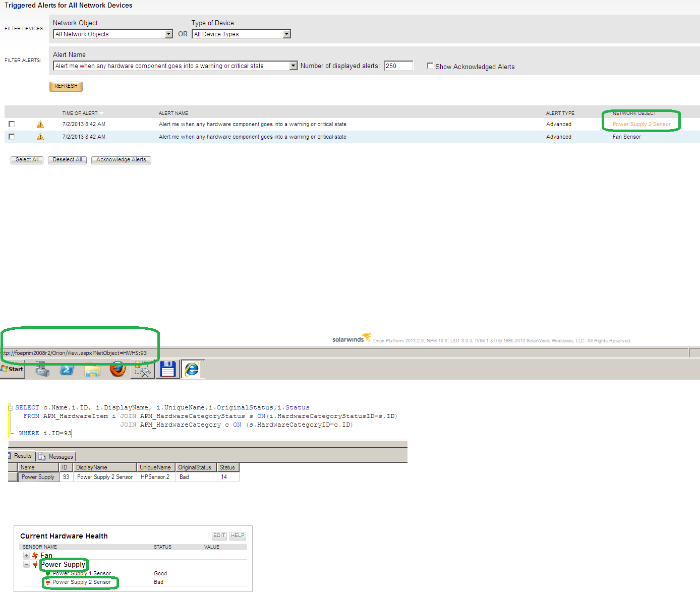Click the Power Supply category plug icon

(x=35, y=564)
